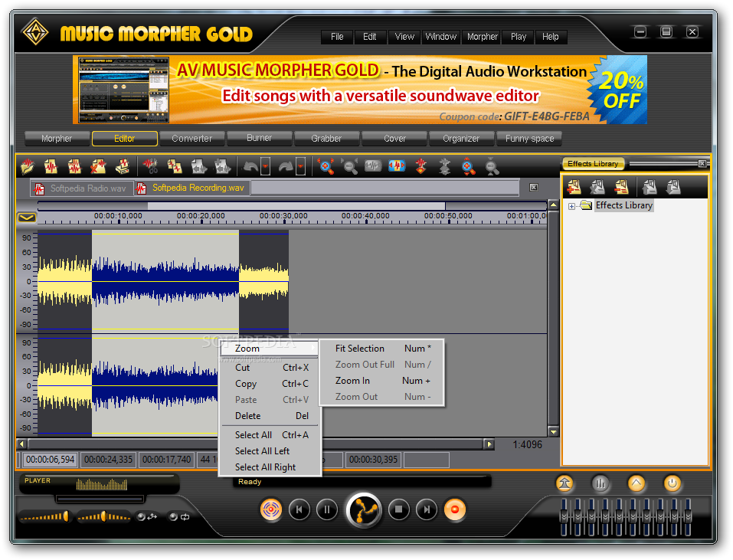
Task: Choose Zoom In from the submenu
Action: (x=352, y=381)
